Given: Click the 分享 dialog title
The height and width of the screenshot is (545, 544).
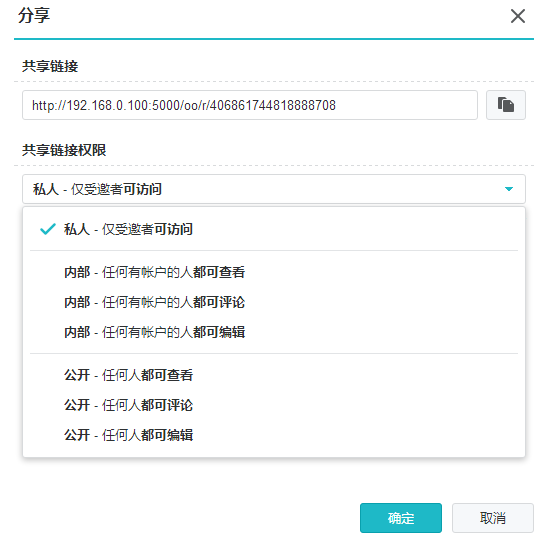Looking at the screenshot, I should 34,16.
